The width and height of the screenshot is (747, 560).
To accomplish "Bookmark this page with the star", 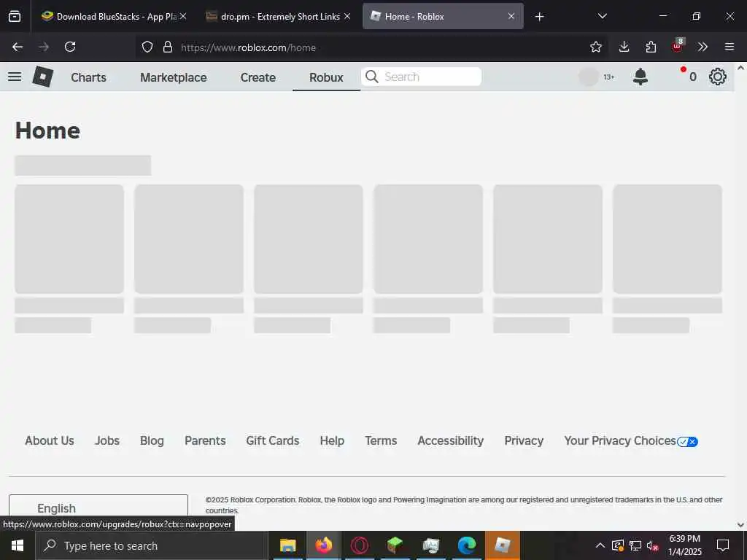I will tap(595, 47).
